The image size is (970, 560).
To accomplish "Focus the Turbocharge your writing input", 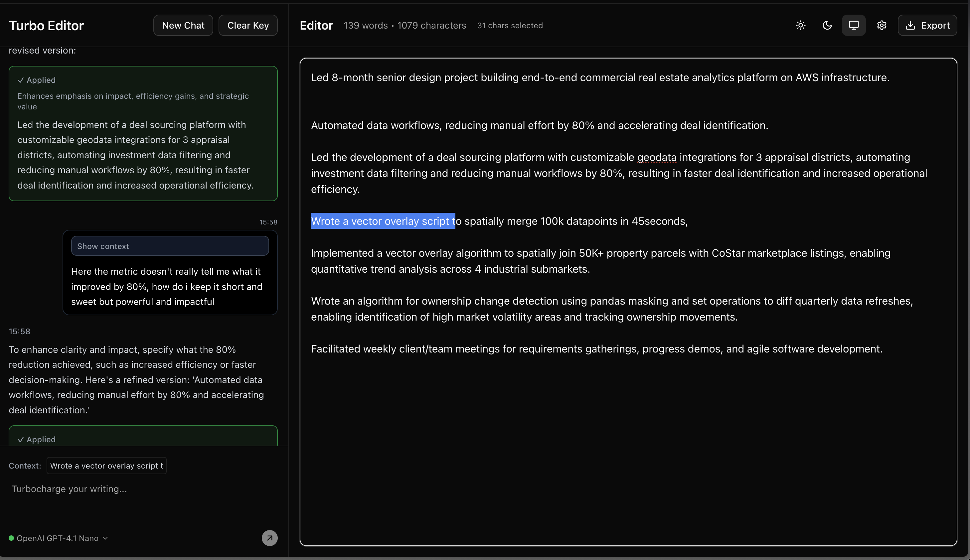I will (x=69, y=489).
